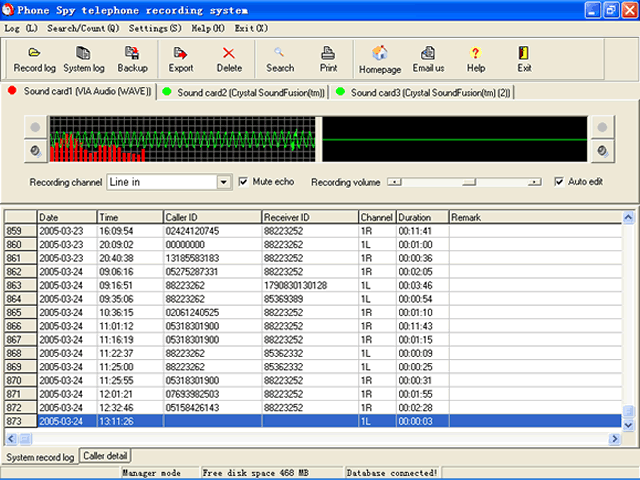Click Caller ID 02424120745
This screenshot has height=480, width=640.
click(192, 231)
